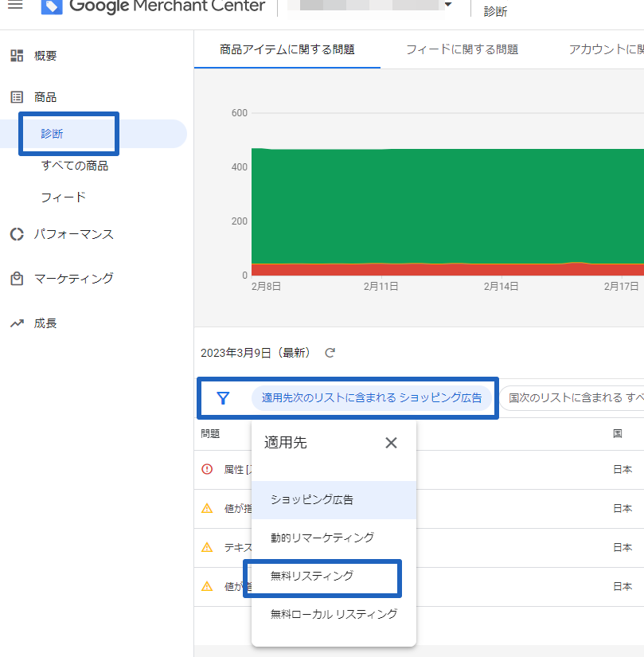Close the 適用先 filter popup

pyautogui.click(x=391, y=443)
